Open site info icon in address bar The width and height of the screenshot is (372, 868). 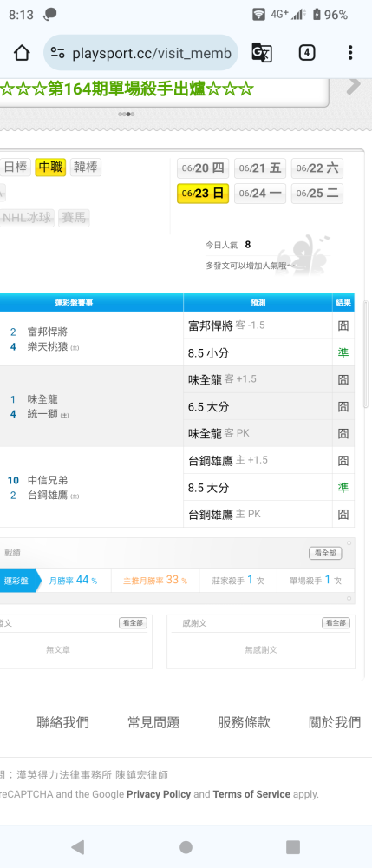click(57, 53)
